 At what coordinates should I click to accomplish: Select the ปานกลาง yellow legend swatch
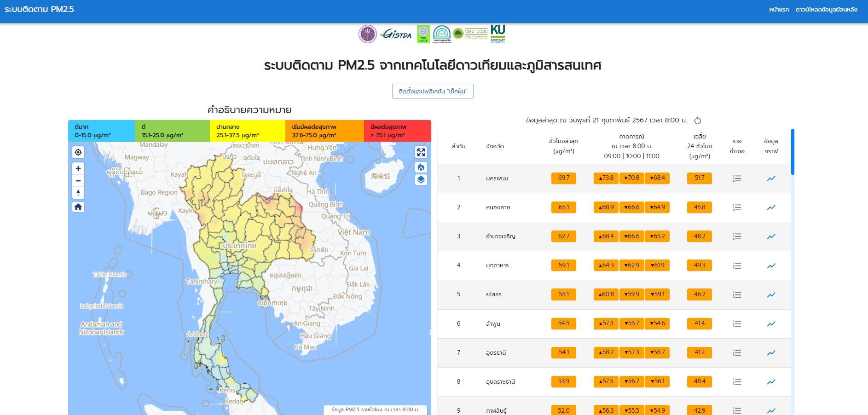point(248,131)
